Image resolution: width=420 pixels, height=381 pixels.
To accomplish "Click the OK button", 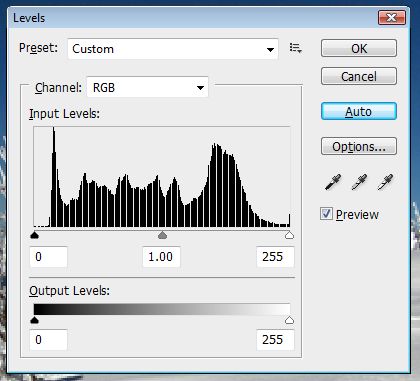I will click(359, 48).
